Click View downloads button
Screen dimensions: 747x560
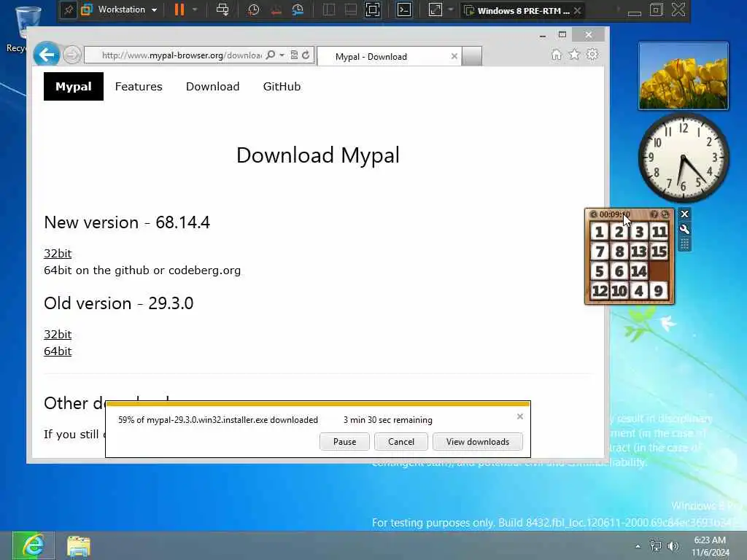[x=477, y=441]
